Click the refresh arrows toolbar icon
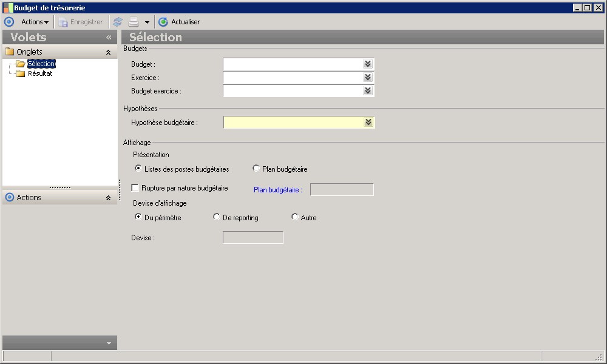This screenshot has height=364, width=607. tap(118, 22)
